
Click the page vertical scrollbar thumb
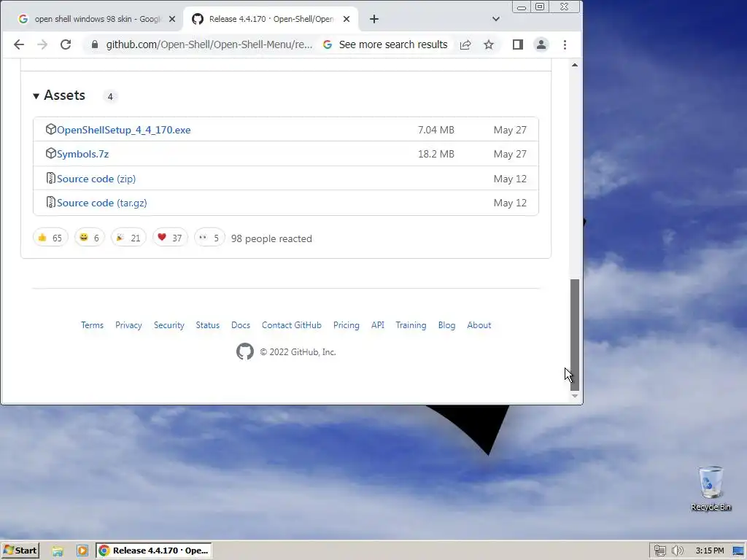[x=575, y=335]
